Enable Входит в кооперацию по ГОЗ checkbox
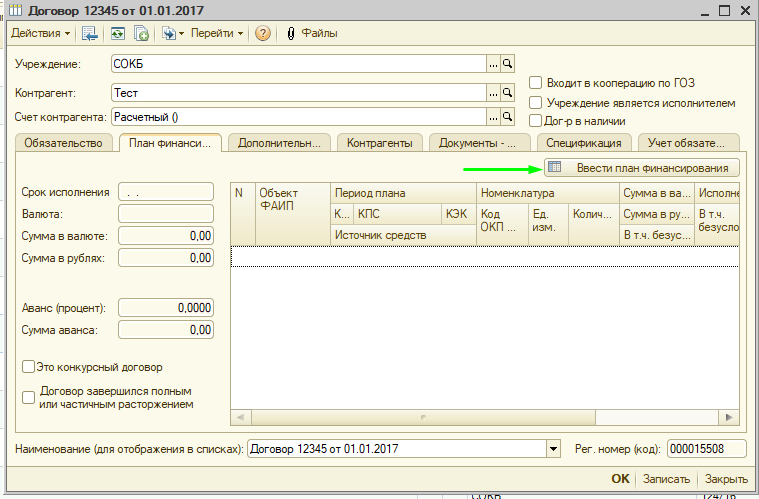 click(536, 83)
